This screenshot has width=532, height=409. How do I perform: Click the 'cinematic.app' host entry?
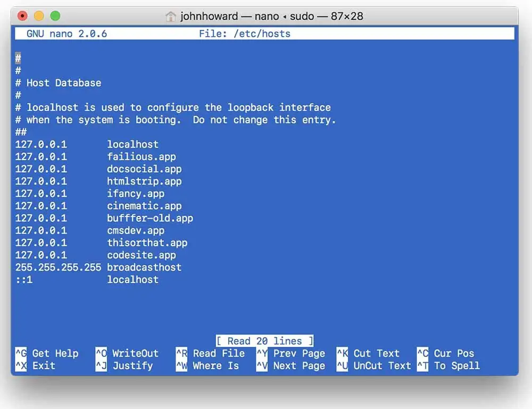144,206
